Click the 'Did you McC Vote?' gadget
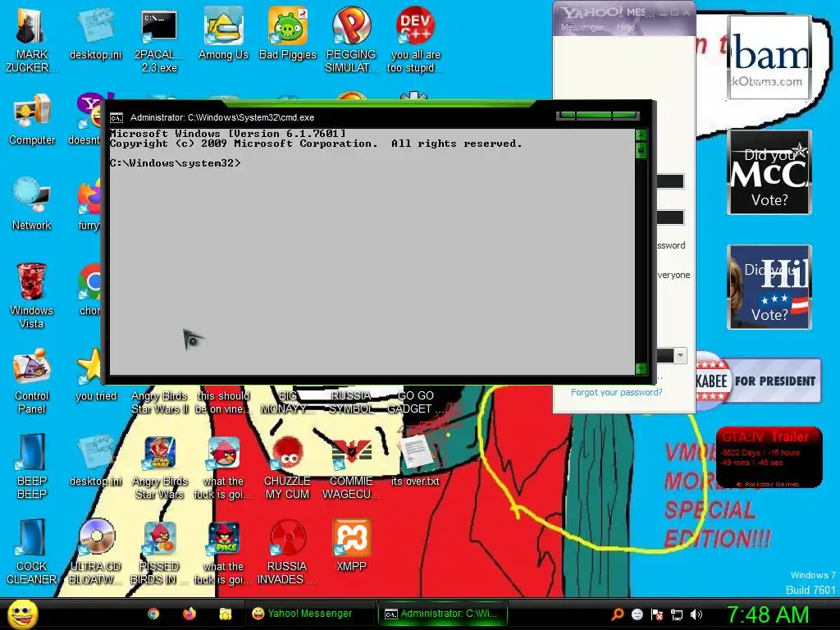The image size is (840, 630). click(x=769, y=172)
